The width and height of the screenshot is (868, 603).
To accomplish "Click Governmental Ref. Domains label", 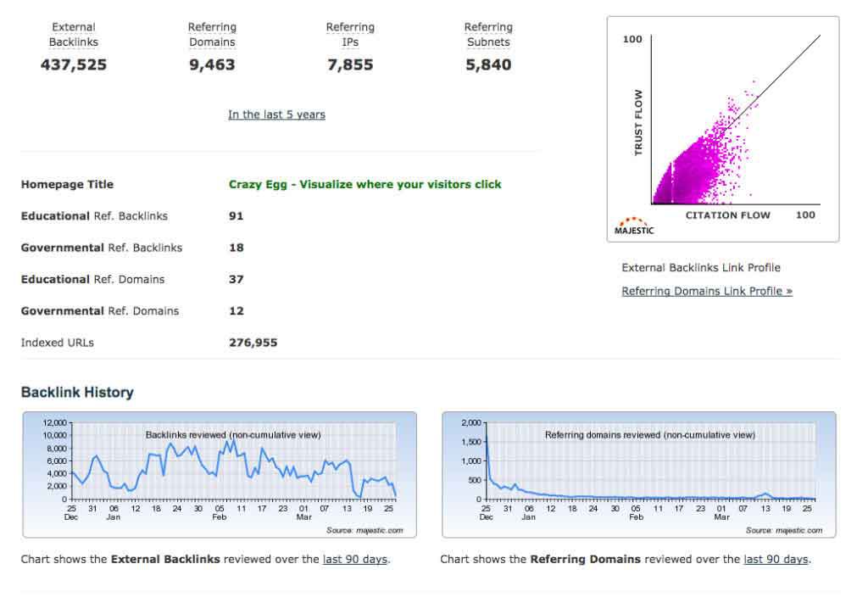I will [x=100, y=310].
